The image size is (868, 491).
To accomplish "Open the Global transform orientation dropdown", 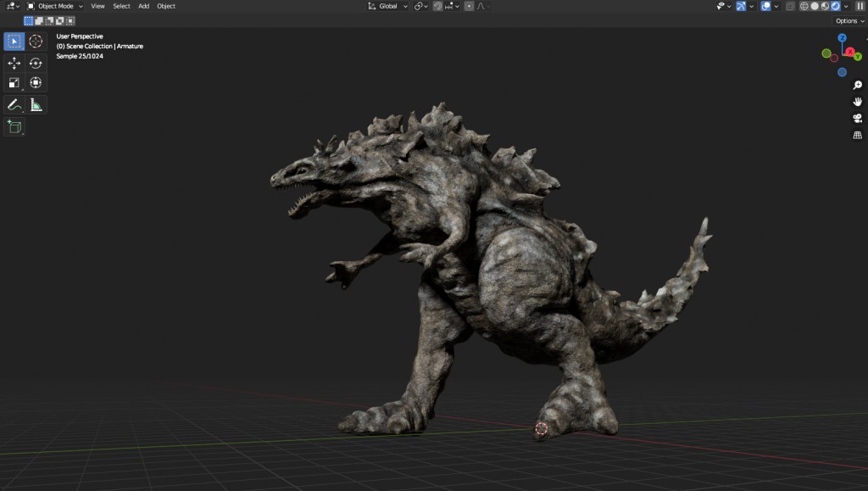I will [x=387, y=6].
